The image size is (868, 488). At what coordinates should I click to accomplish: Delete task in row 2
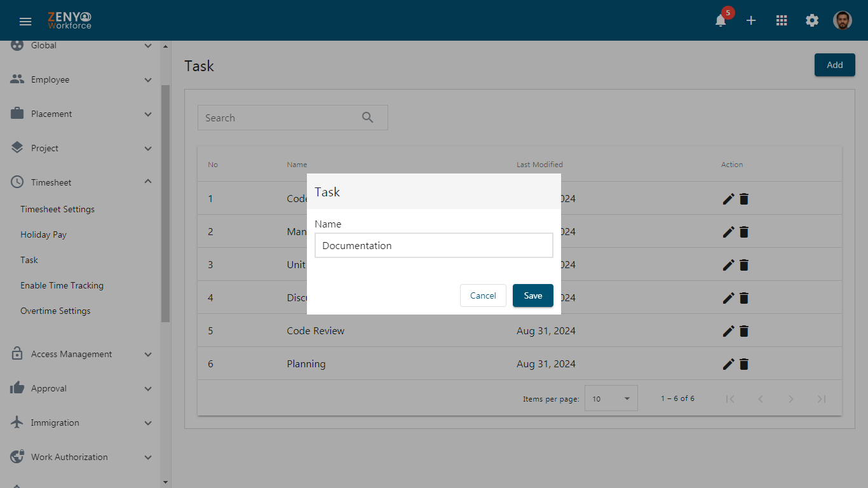point(744,232)
